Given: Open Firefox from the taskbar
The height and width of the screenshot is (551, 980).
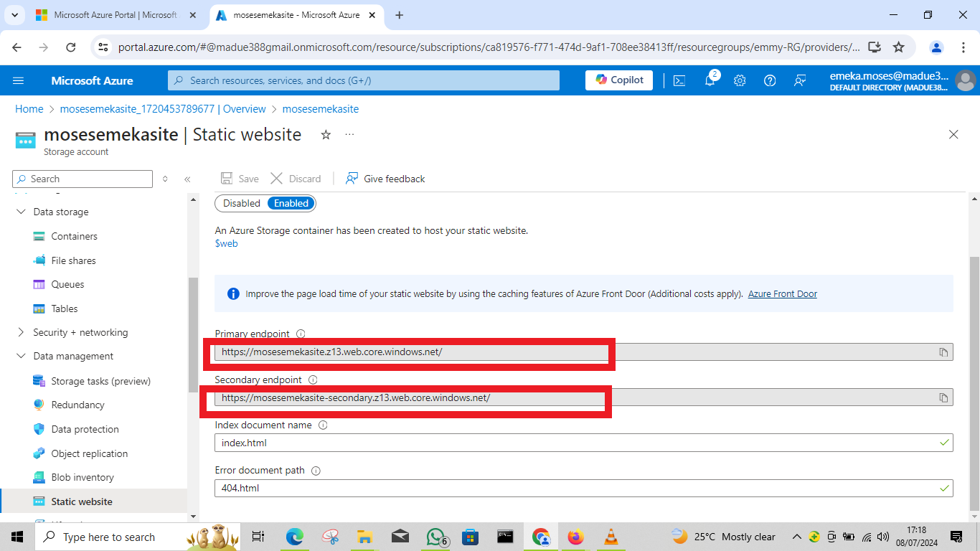Looking at the screenshot, I should click(575, 537).
